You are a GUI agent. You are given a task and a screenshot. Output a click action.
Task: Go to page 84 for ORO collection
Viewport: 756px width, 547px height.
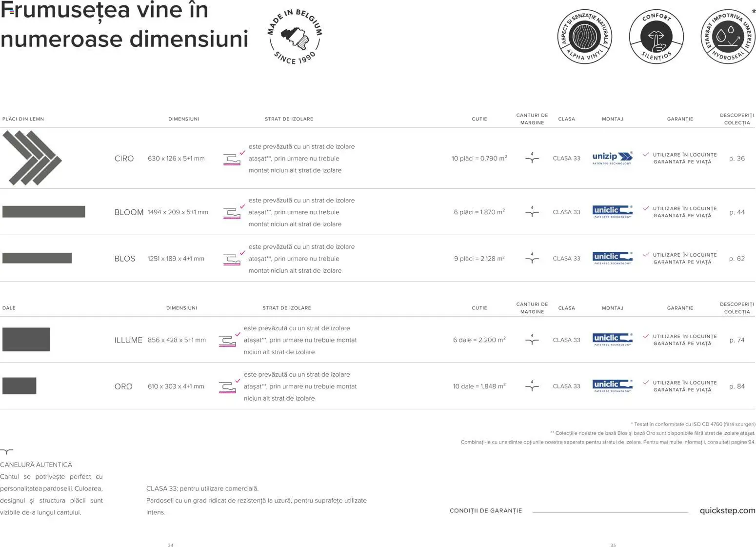736,386
